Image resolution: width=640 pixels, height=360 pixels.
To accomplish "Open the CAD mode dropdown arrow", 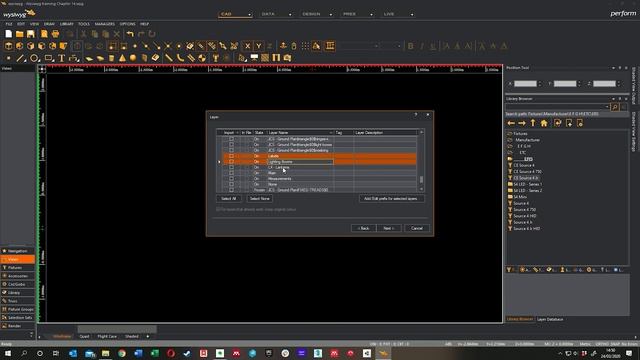I will click(x=249, y=15).
